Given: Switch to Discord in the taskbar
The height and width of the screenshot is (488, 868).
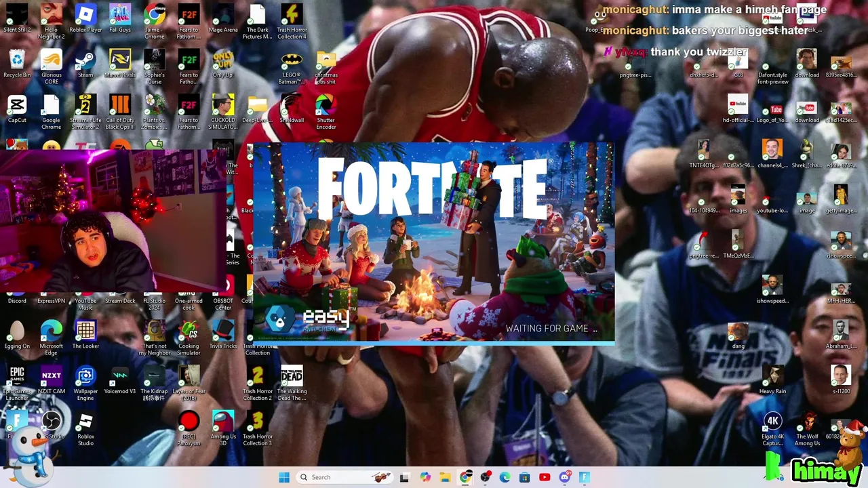Looking at the screenshot, I should click(x=565, y=477).
